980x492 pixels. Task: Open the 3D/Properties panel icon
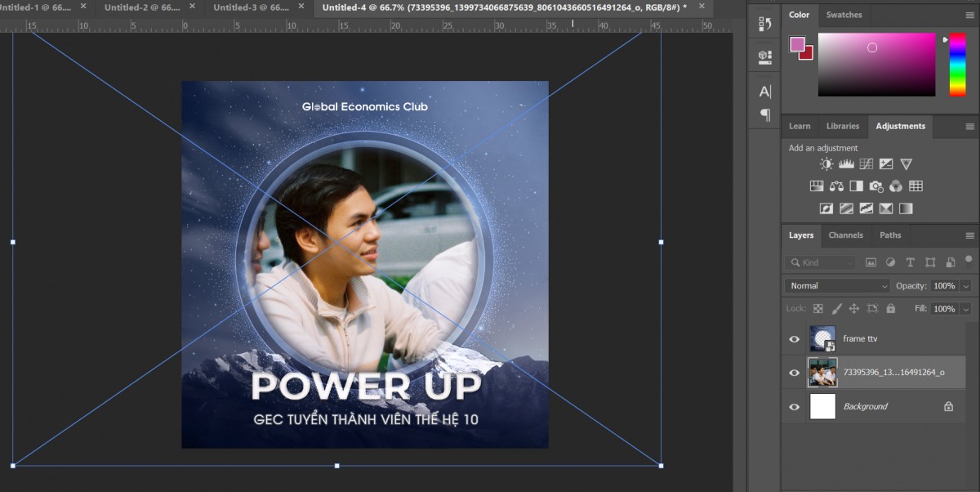(765, 56)
